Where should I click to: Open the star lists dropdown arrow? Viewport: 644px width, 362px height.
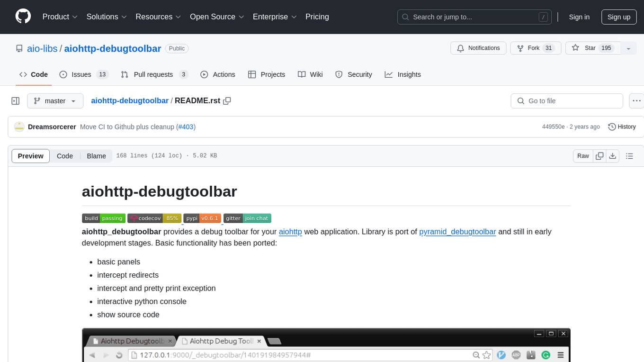pyautogui.click(x=628, y=48)
